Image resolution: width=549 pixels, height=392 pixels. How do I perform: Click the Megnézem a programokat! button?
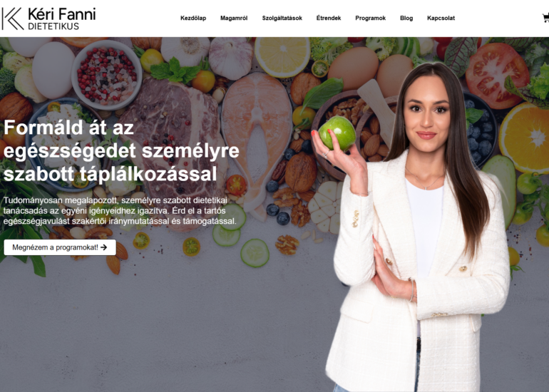coord(60,247)
